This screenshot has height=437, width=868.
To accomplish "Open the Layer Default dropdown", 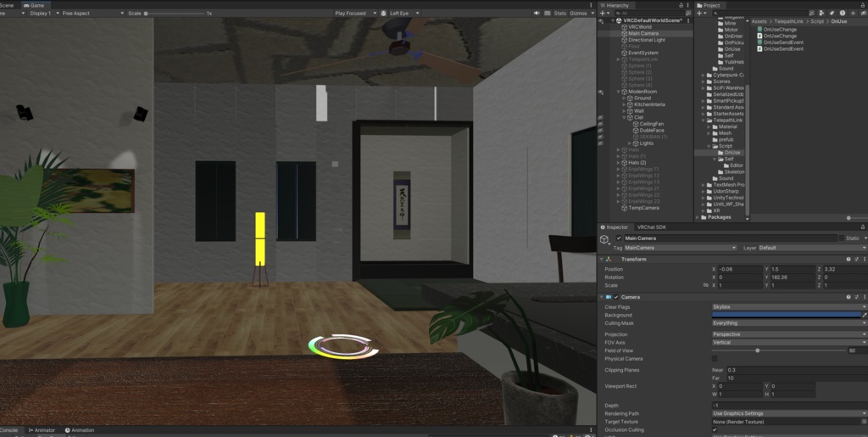I will pos(812,248).
